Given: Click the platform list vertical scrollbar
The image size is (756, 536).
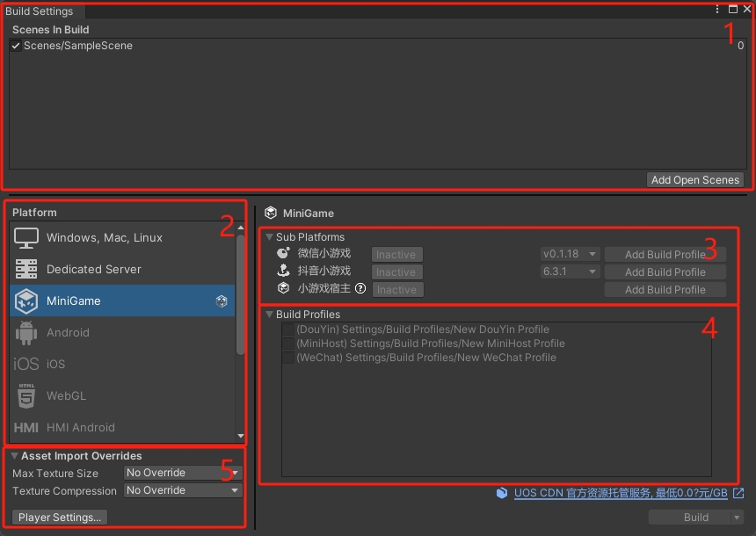Looking at the screenshot, I should [x=241, y=299].
